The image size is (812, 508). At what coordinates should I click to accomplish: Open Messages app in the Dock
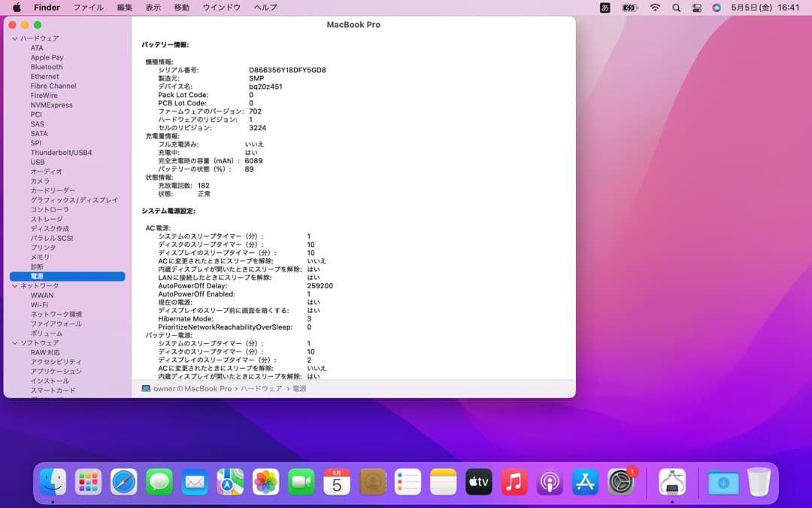[x=159, y=482]
